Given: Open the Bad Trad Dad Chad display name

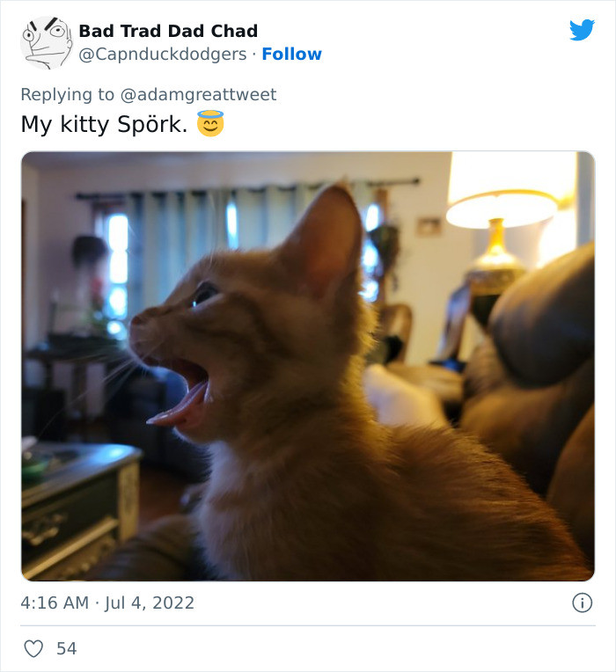Looking at the screenshot, I should [168, 31].
